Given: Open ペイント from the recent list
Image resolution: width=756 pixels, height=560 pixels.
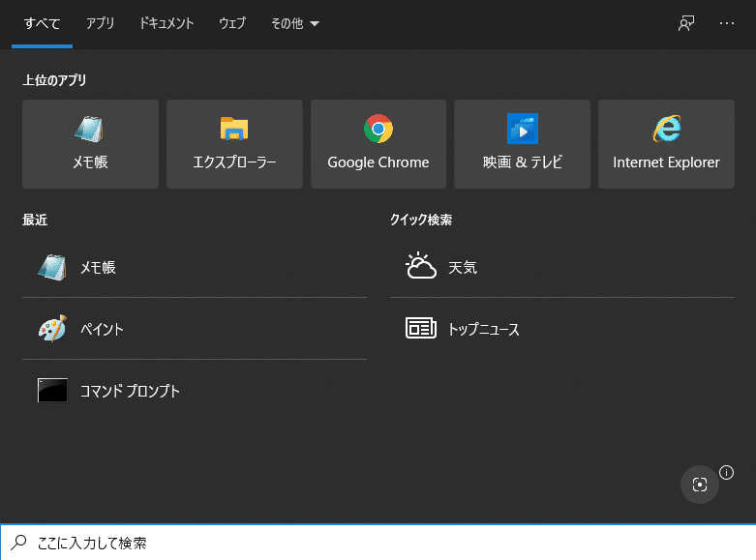Looking at the screenshot, I should tap(195, 329).
